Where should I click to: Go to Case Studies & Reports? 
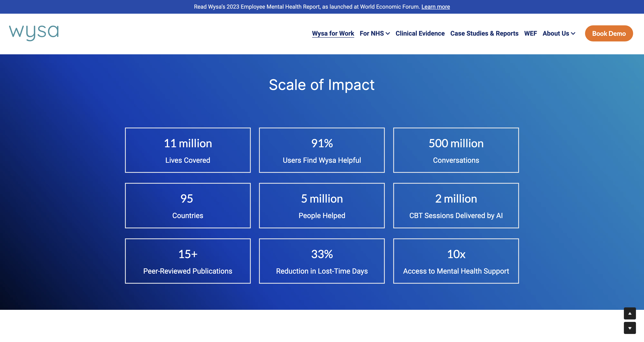[x=484, y=34]
